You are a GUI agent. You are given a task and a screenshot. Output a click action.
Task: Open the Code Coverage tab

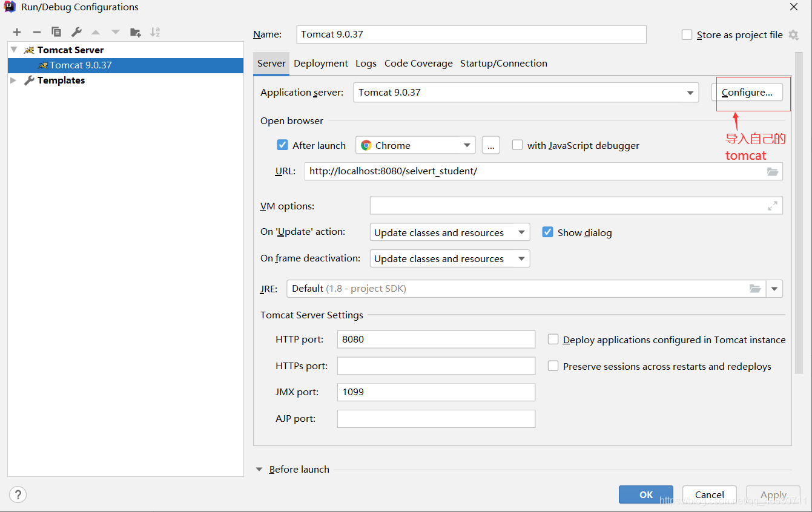[x=418, y=64]
